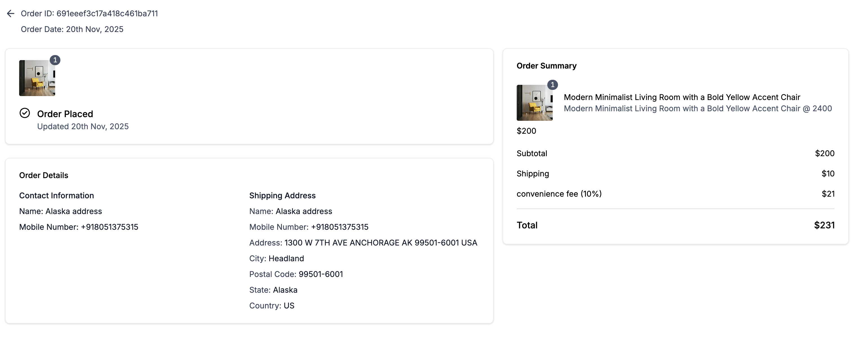This screenshot has width=868, height=350.
Task: Open product thumbnail in Order Summary
Action: pyautogui.click(x=534, y=103)
